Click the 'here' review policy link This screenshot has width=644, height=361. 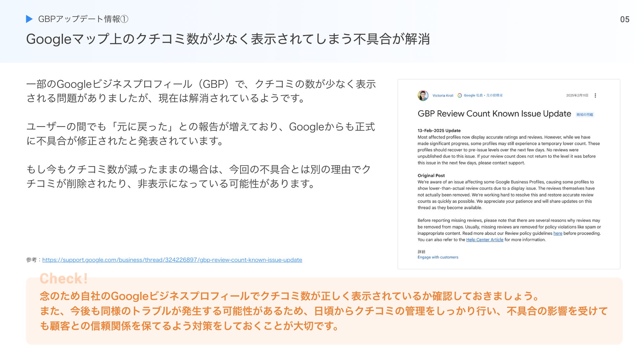[x=557, y=233]
